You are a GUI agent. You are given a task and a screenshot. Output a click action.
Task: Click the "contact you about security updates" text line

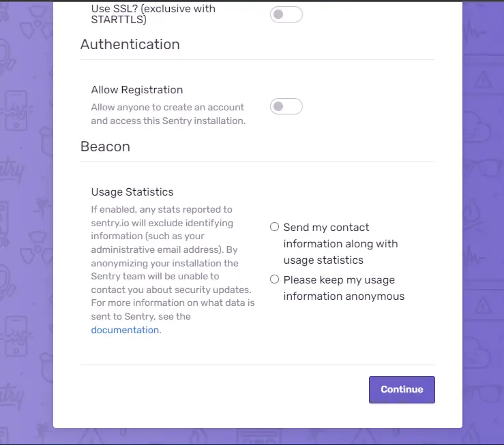[x=171, y=290]
